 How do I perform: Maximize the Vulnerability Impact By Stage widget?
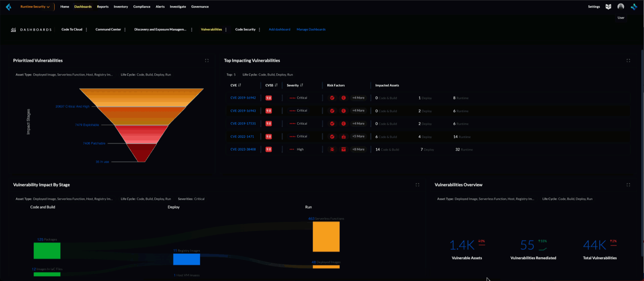[x=417, y=185]
